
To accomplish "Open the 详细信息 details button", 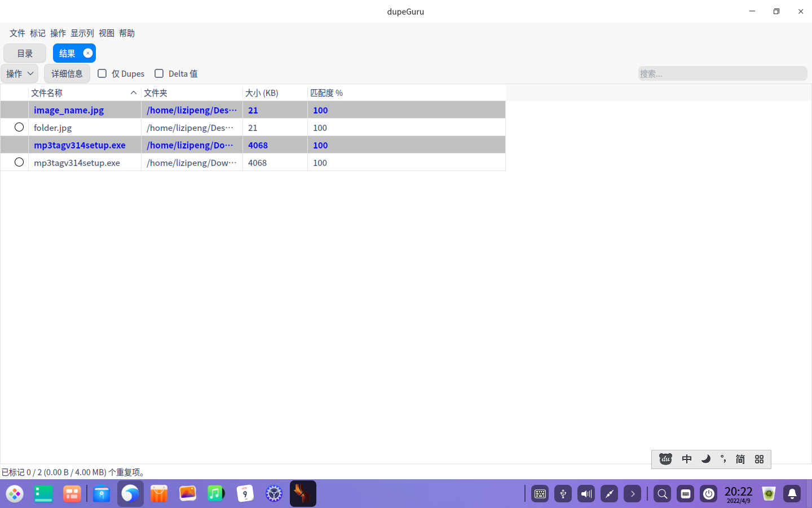I will click(67, 73).
